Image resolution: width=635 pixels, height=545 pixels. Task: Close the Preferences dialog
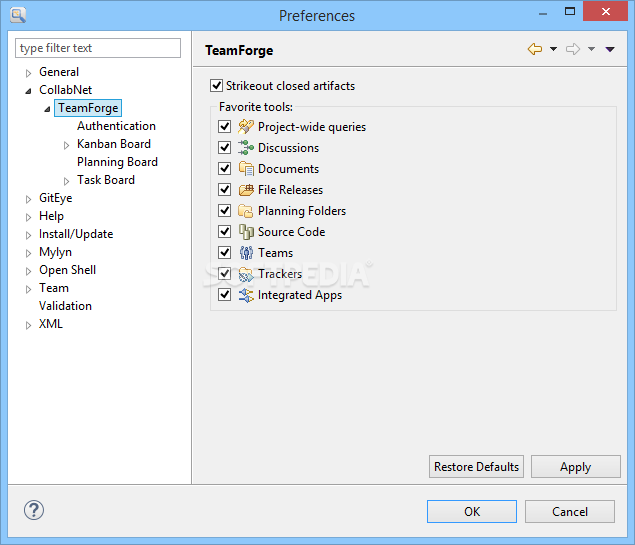pos(605,11)
